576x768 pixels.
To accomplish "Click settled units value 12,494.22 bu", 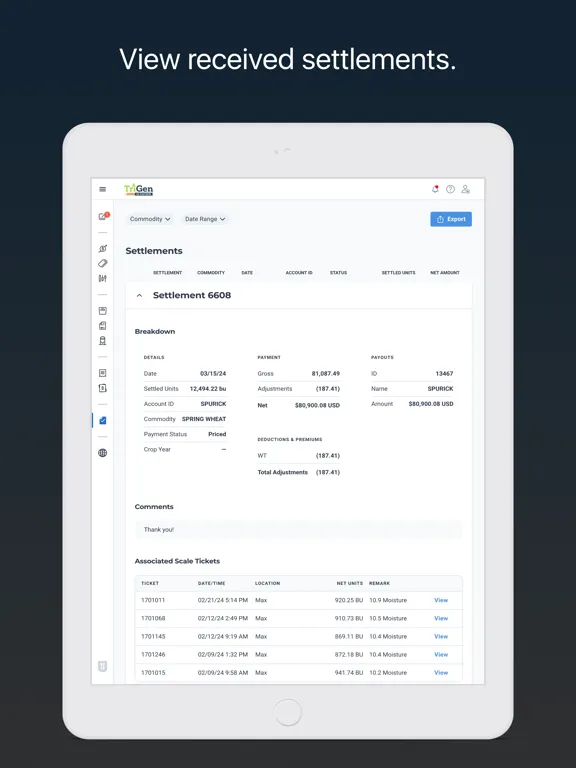I will click(208, 388).
